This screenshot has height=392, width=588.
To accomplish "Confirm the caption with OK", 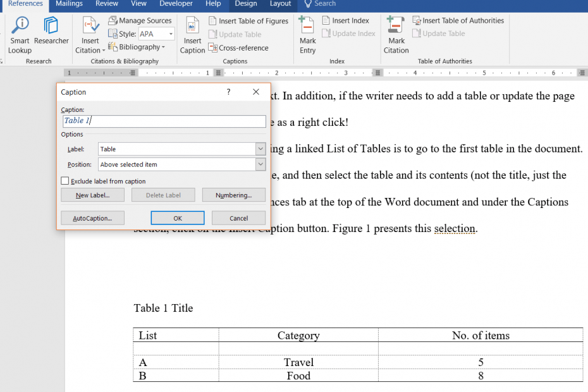I will [177, 217].
